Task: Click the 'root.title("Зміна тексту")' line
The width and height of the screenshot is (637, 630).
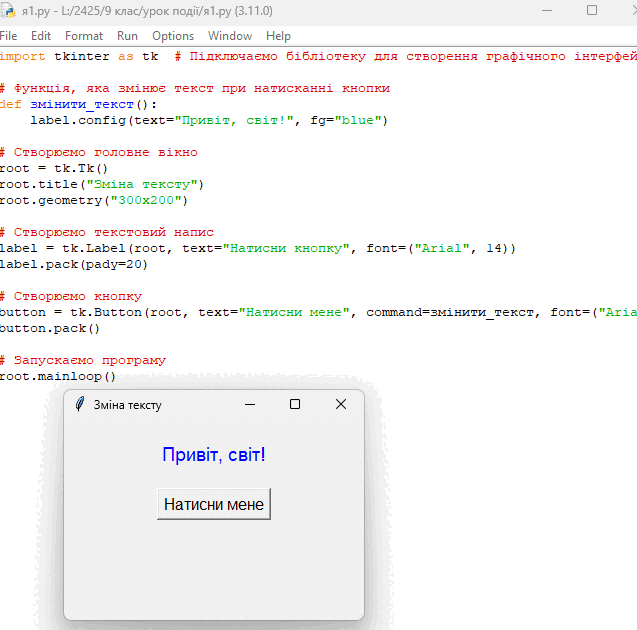Action: pyautogui.click(x=102, y=184)
